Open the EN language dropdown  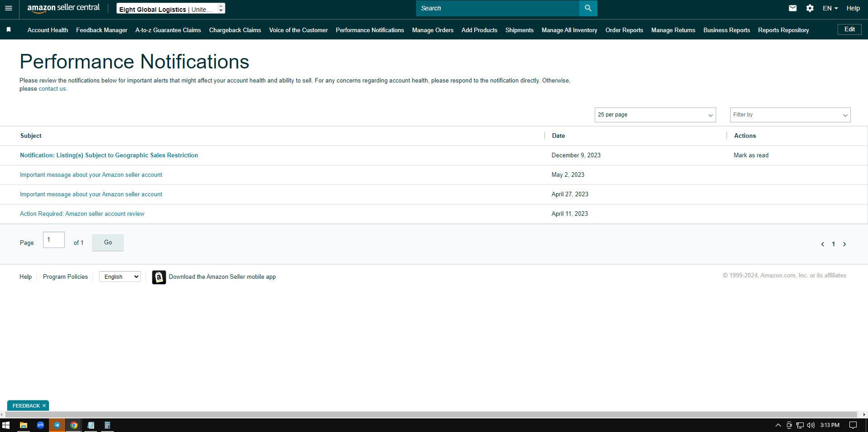pos(830,8)
